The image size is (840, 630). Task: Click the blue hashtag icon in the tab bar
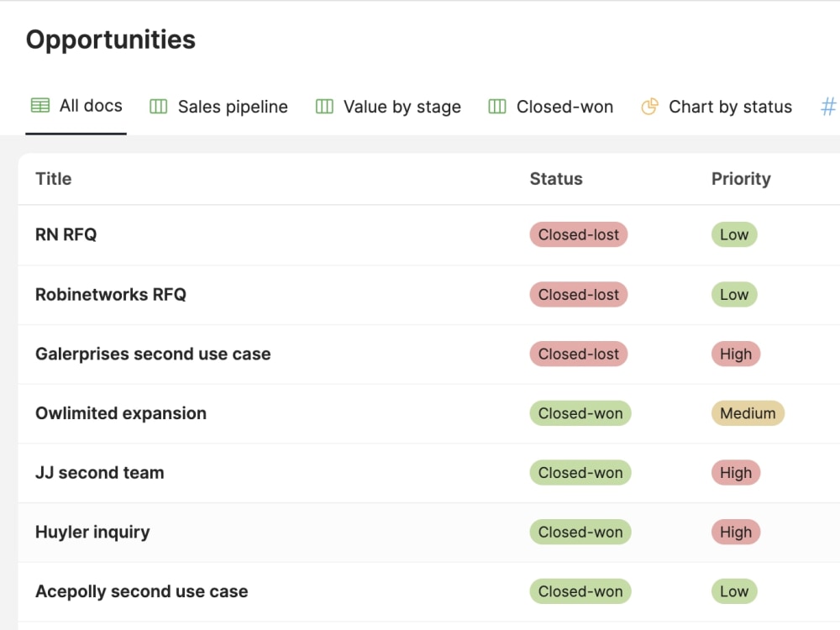click(828, 106)
